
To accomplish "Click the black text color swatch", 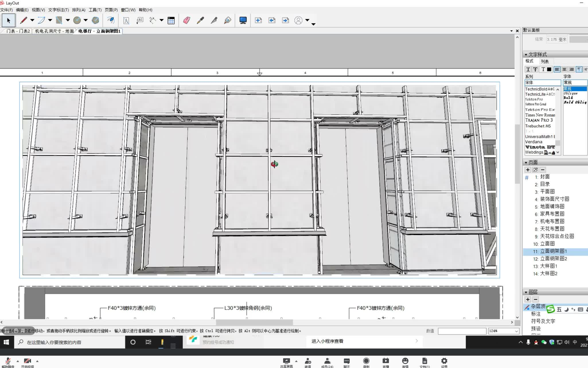I will (x=549, y=69).
